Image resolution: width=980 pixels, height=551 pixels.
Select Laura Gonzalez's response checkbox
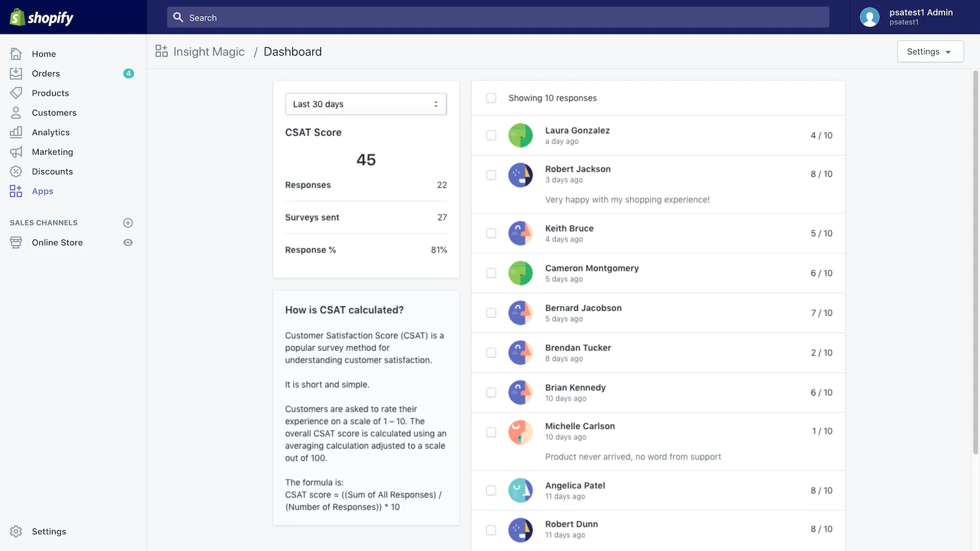pyautogui.click(x=491, y=135)
